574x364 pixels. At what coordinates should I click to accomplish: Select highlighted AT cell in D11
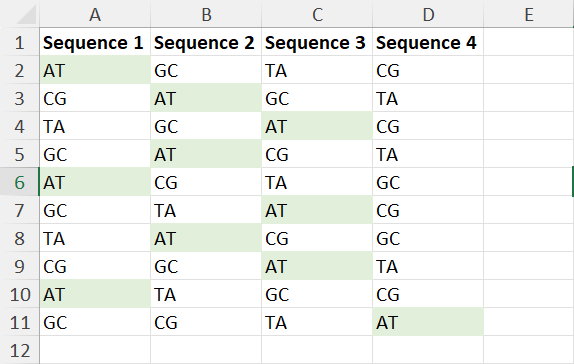428,322
